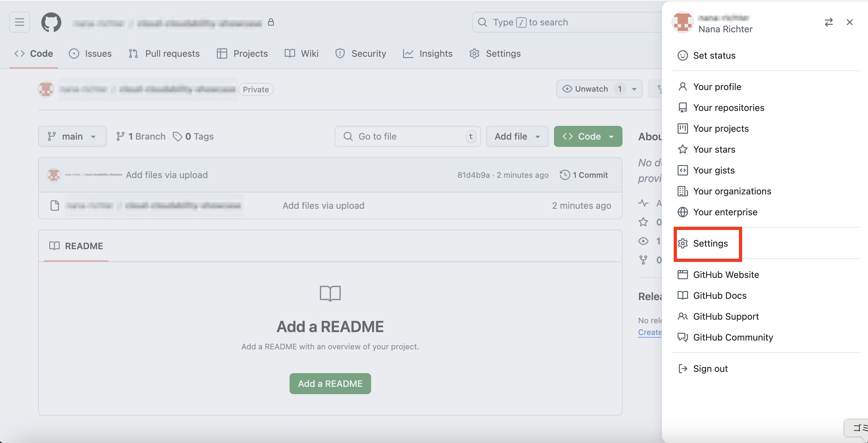Select Set status with the smiley icon
This screenshot has width=868, height=443.
point(714,55)
